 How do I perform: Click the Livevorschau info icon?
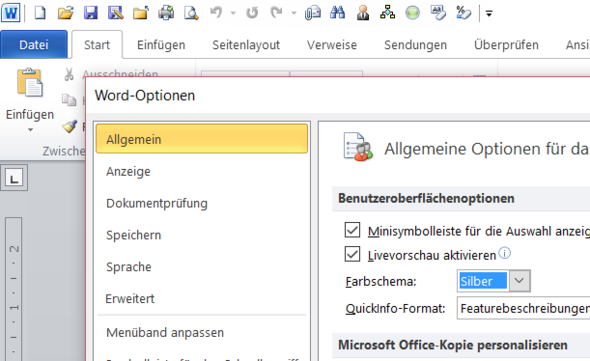coord(505,253)
